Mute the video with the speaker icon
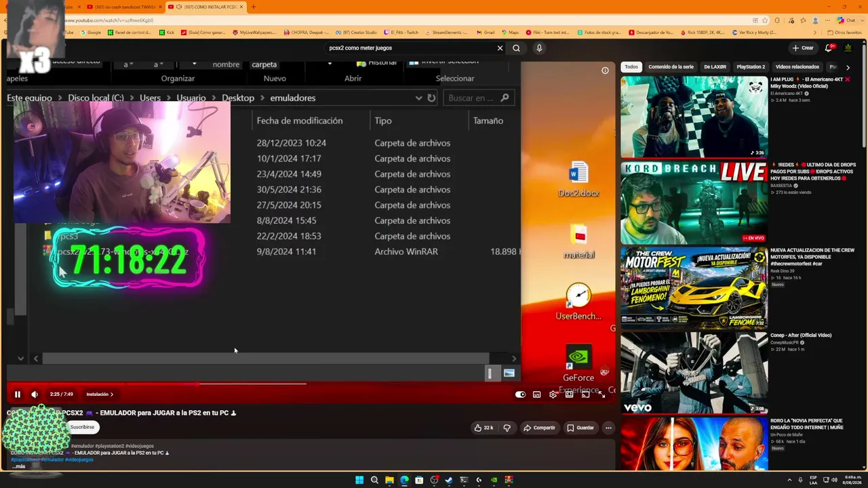The image size is (868, 488). point(35,394)
